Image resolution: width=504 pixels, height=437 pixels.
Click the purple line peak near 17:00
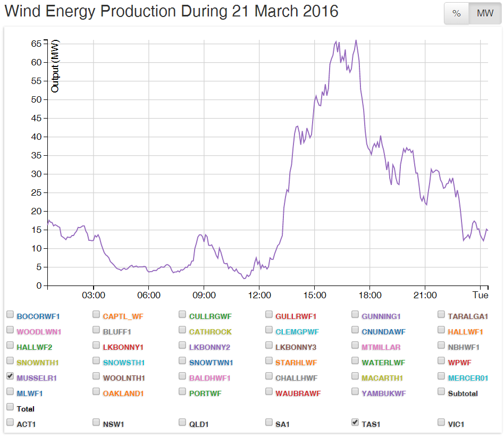tap(356, 40)
